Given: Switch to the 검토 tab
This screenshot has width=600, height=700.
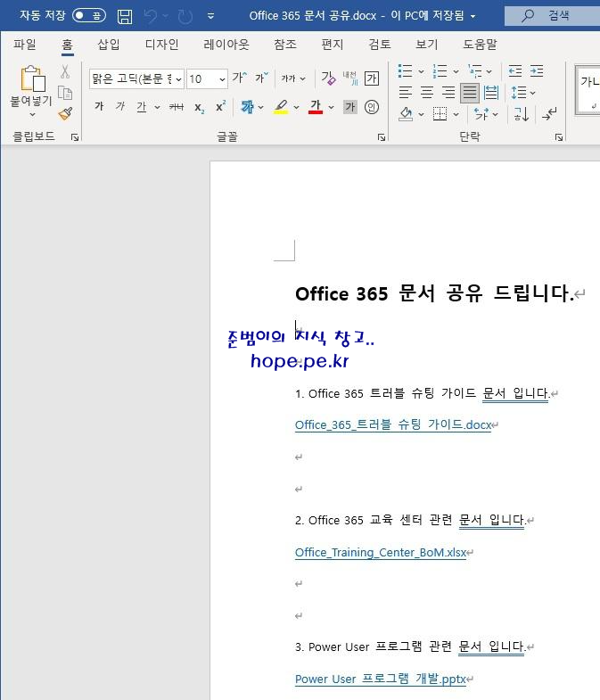Looking at the screenshot, I should click(x=380, y=45).
